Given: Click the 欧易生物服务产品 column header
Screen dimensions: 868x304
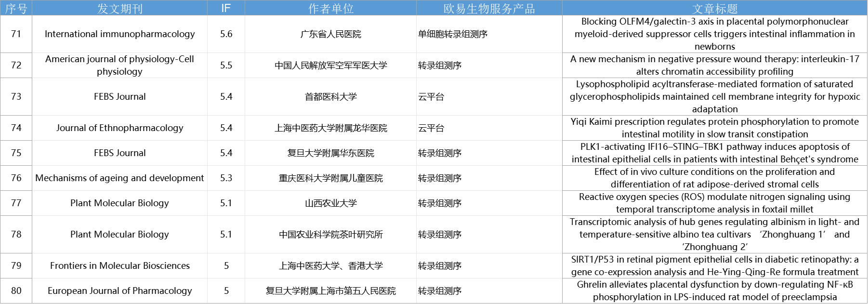Looking at the screenshot, I should click(x=489, y=8).
